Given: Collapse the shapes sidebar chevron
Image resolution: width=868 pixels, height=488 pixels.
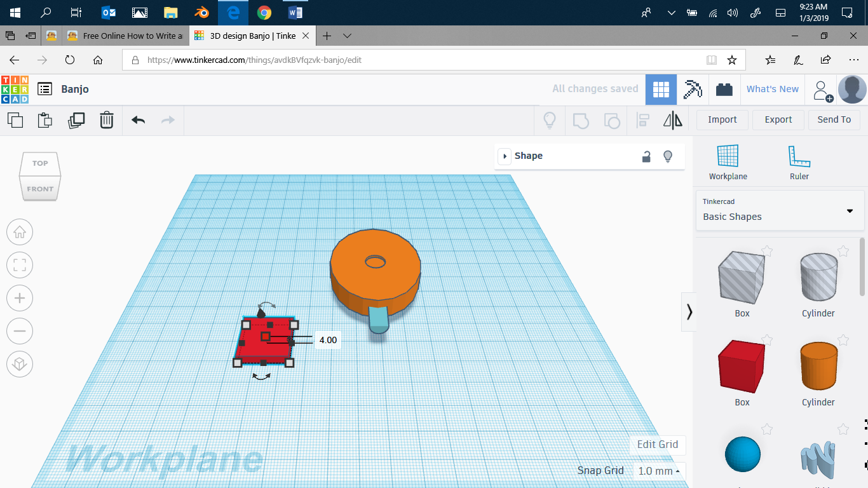Looking at the screenshot, I should 689,312.
